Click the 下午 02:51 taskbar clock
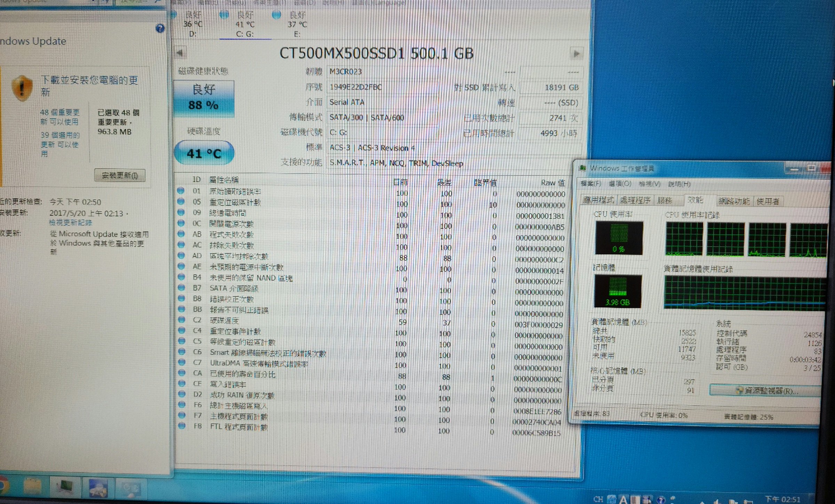The width and height of the screenshot is (835, 504). pos(782,499)
